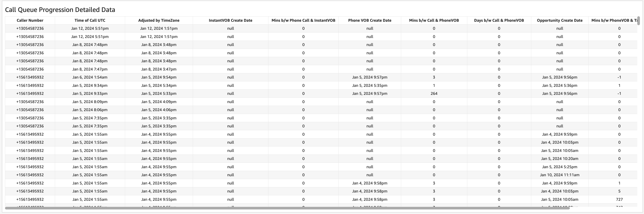Viewport: 644px width, 214px height.
Task: Select the Jan 8, 2024 7:47pm call time
Action: 90,69
